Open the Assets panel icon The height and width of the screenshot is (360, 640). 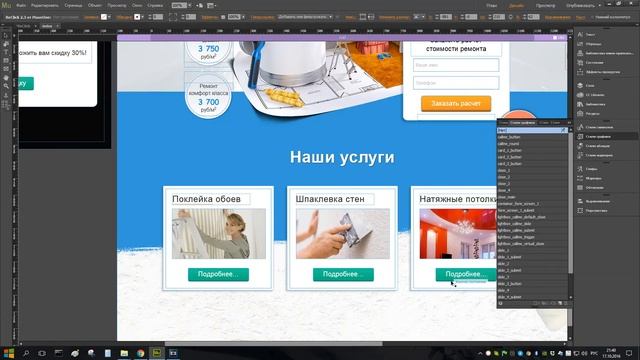click(x=580, y=113)
